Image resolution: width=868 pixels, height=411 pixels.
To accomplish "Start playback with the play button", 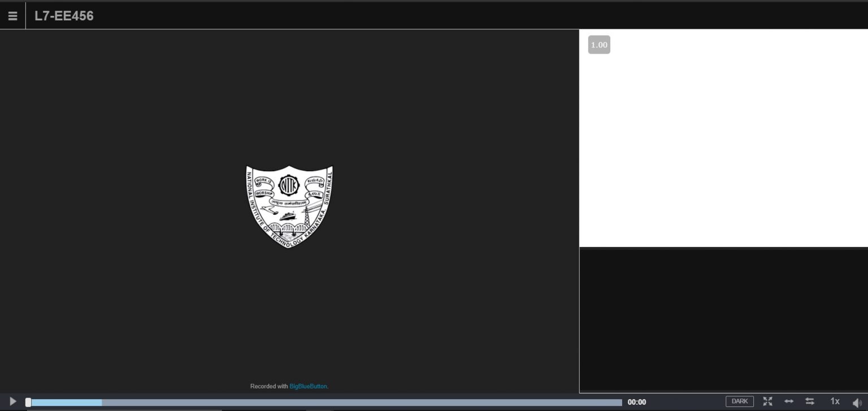I will pos(13,401).
